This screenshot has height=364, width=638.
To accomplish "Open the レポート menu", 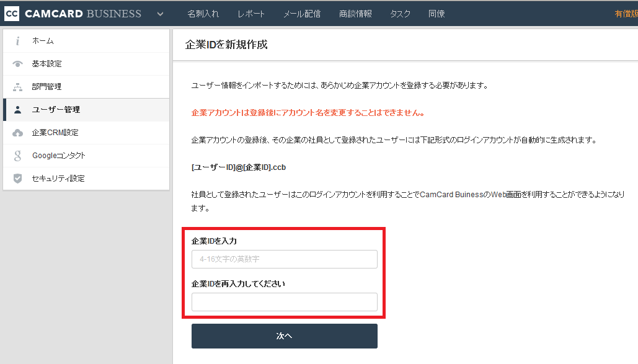I will tap(251, 14).
